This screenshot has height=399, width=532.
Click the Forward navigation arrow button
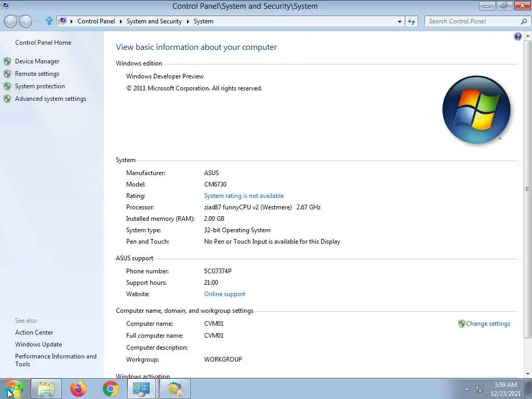25,21
